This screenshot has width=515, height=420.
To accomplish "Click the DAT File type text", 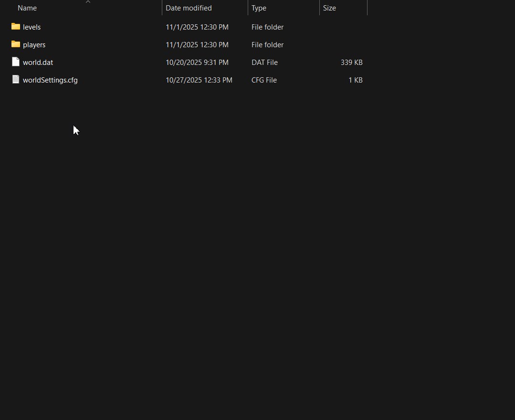I will point(264,63).
